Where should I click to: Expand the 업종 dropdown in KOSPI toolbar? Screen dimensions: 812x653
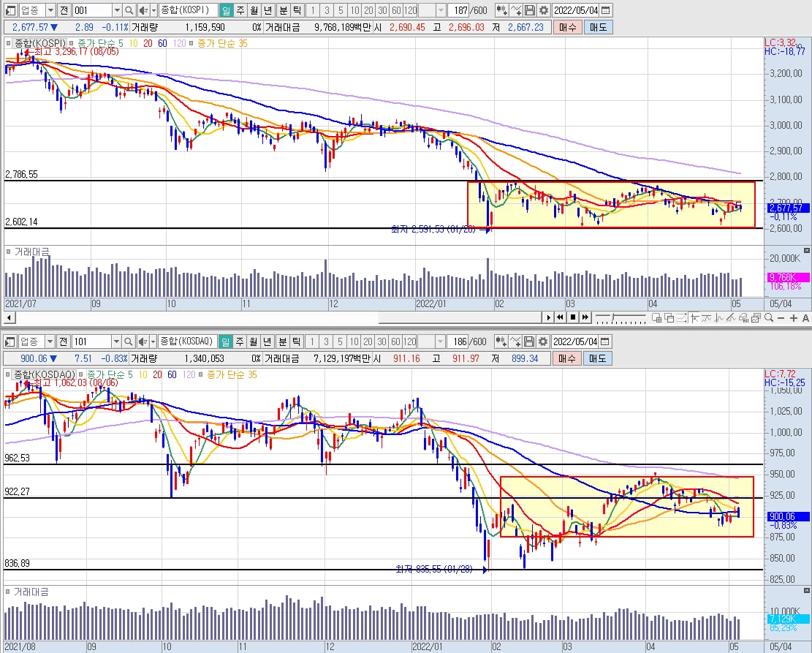[50, 10]
